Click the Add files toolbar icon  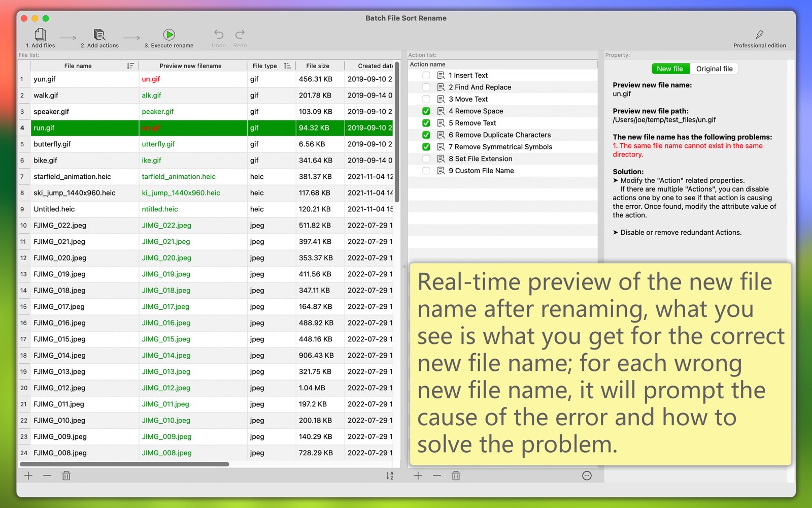pos(40,35)
